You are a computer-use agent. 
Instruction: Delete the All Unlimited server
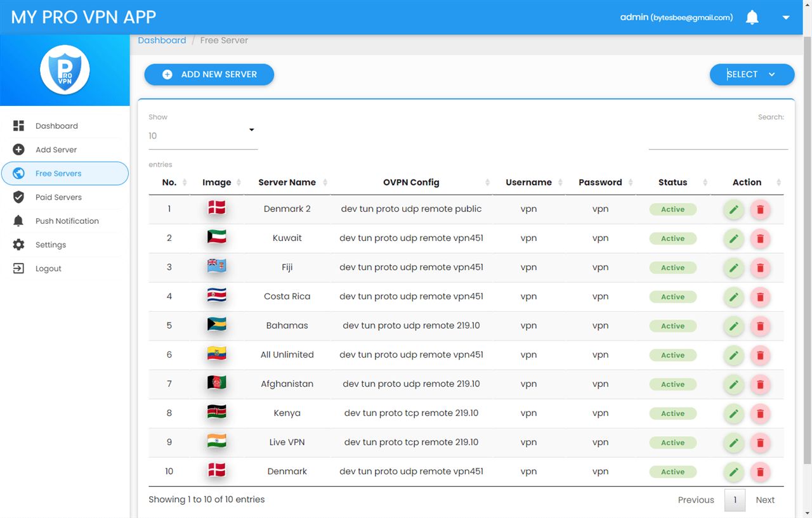tap(760, 355)
